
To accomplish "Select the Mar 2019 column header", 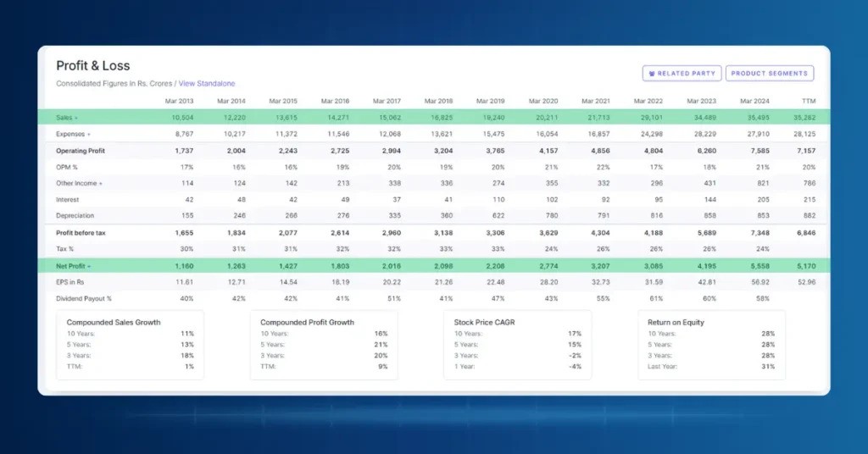I will point(491,101).
